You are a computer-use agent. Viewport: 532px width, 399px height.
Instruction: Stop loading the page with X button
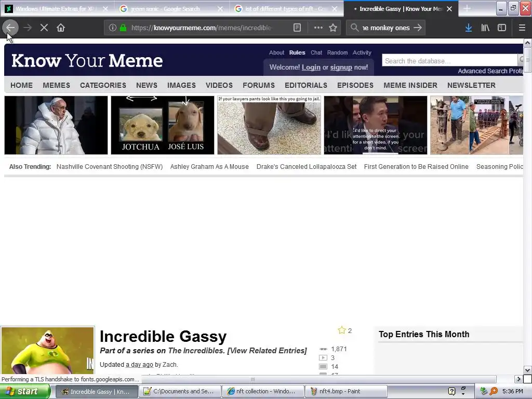click(44, 28)
